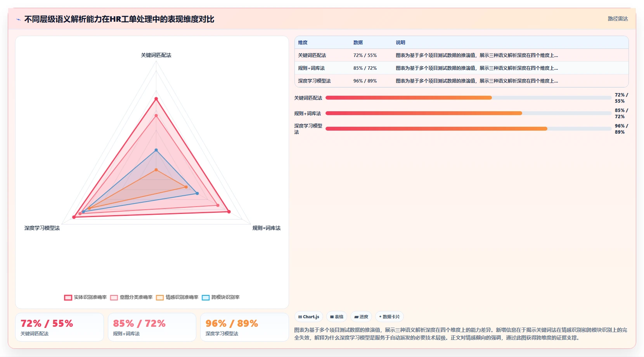Image resolution: width=644 pixels, height=357 pixels.
Task: Click the radar axis label 深度学习模型法
Action: coord(42,228)
